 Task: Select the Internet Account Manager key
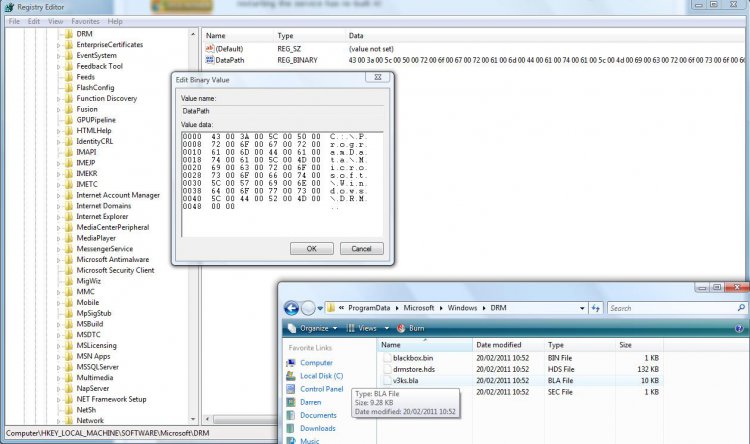118,195
